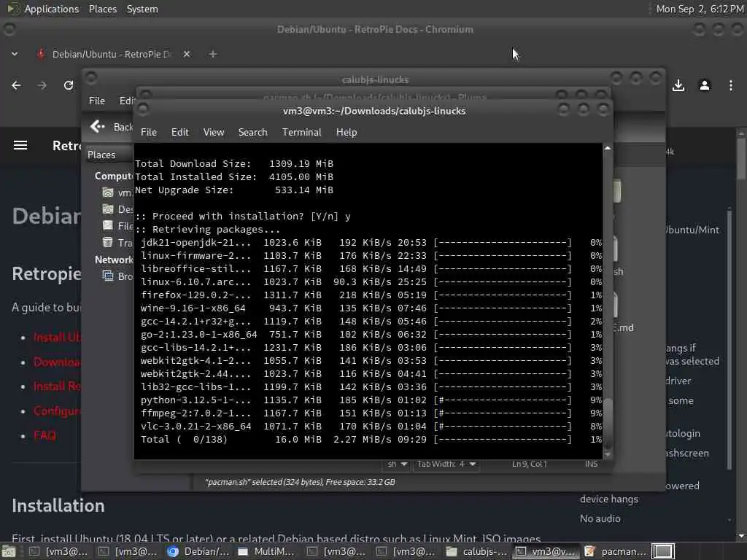
Task: Open Browse Network icon in sidebar
Action: tap(108, 276)
